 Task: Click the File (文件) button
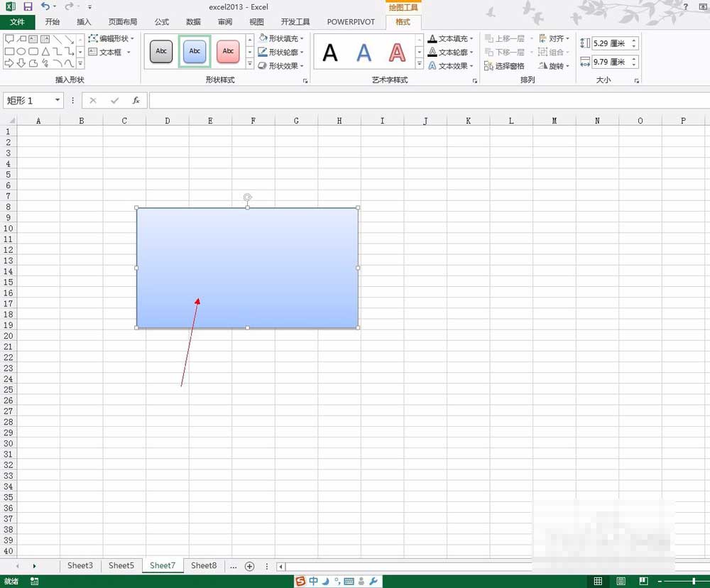[x=17, y=22]
